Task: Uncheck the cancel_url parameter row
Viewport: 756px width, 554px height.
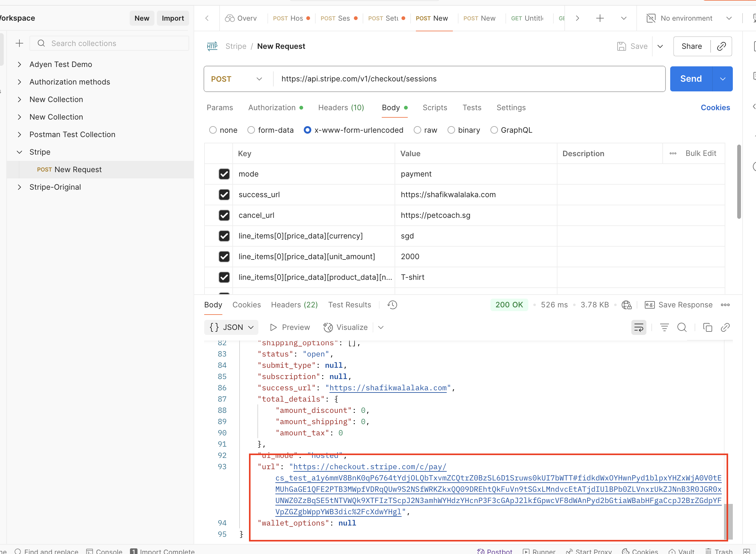Action: click(x=224, y=215)
